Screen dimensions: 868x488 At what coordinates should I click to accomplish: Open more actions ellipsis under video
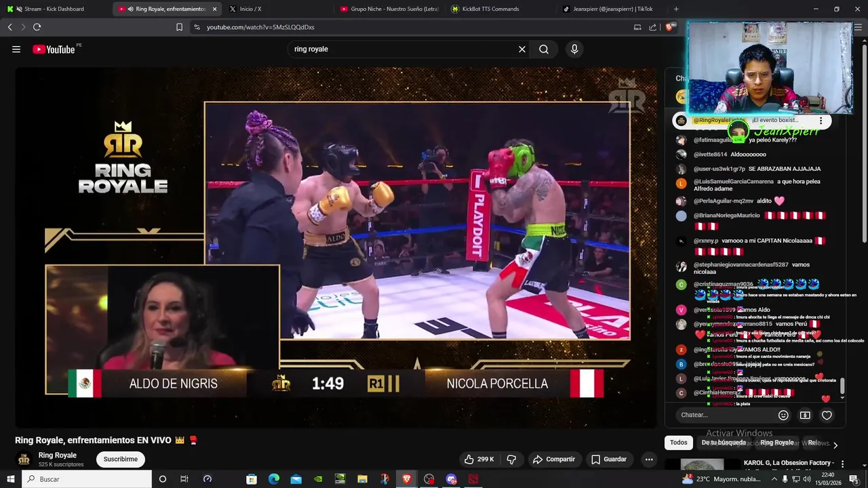click(x=649, y=459)
